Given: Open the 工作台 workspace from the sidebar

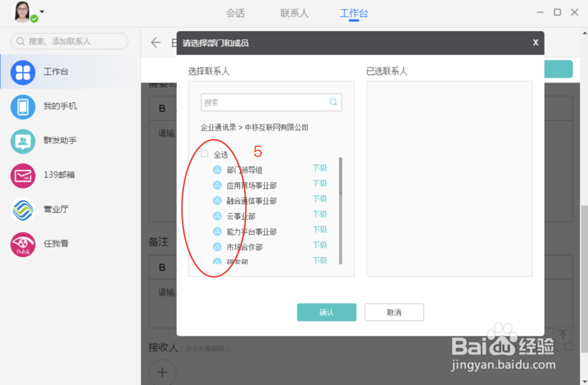Looking at the screenshot, I should 56,71.
